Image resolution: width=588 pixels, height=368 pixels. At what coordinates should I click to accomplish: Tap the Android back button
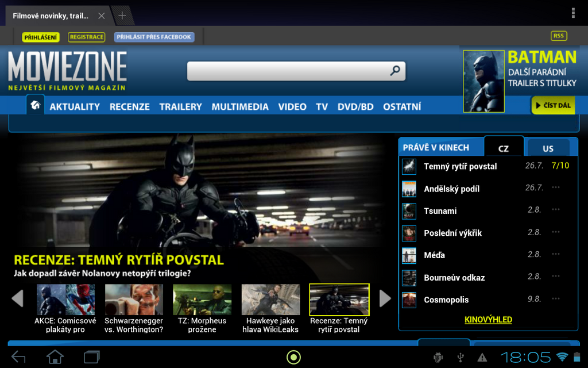[18, 357]
